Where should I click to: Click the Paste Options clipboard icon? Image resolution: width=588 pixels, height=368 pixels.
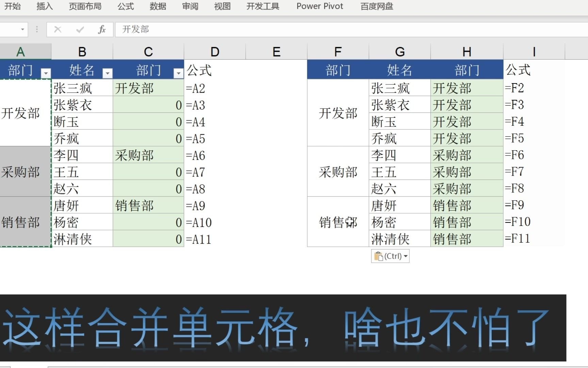tap(379, 256)
